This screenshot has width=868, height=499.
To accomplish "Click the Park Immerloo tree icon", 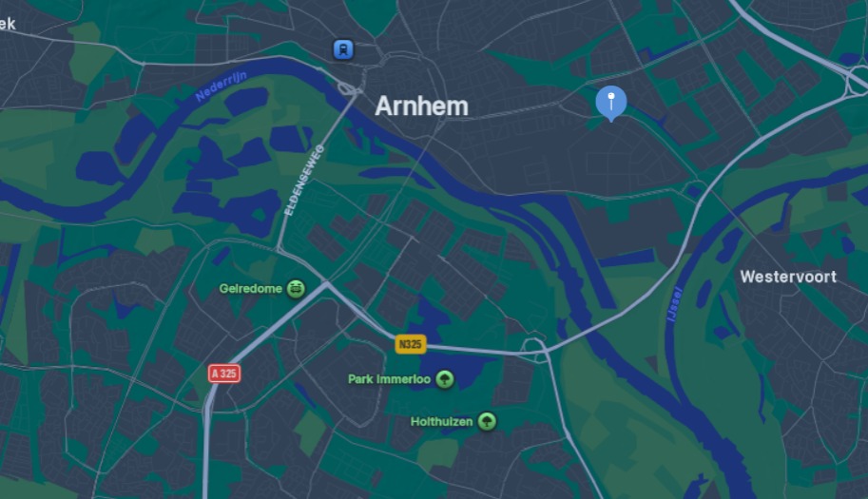I will [x=445, y=379].
